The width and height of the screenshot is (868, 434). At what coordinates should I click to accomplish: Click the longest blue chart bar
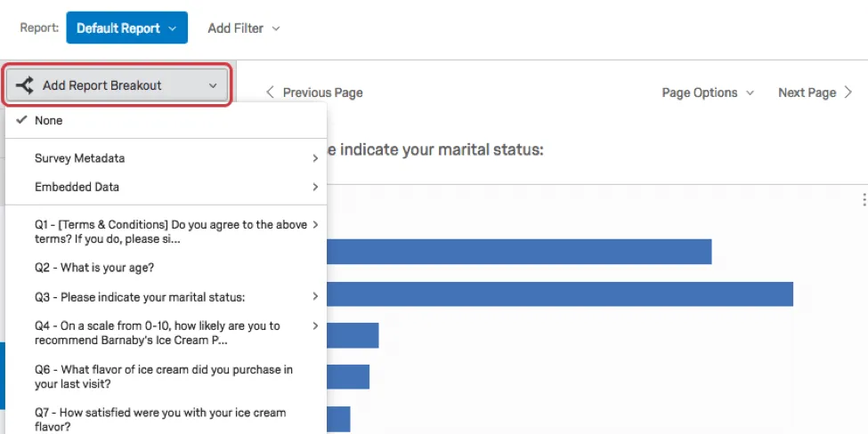click(x=559, y=294)
